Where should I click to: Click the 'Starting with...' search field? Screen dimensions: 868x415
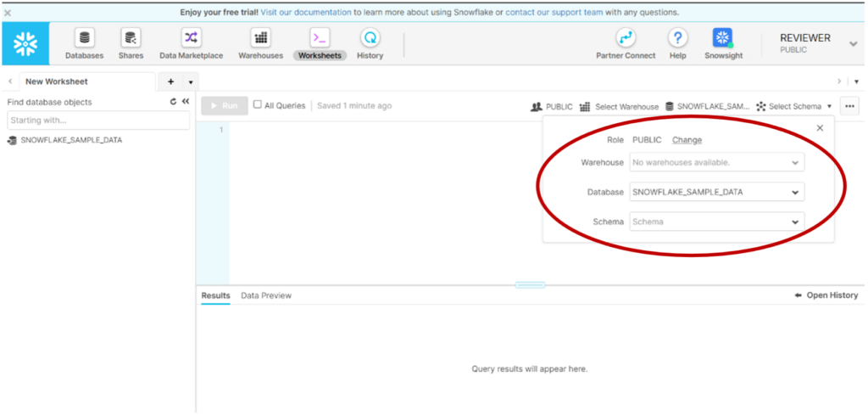pyautogui.click(x=97, y=121)
